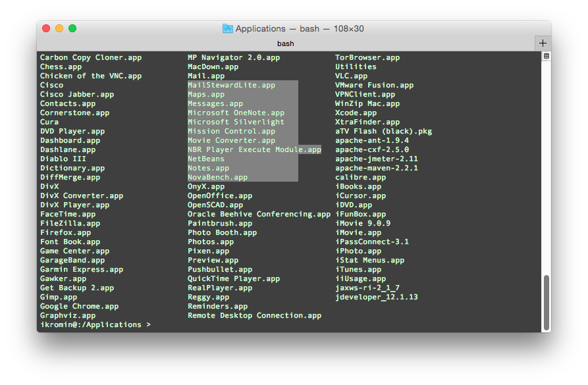
Task: Click the vertical scrollbar thumb
Action: (x=547, y=302)
